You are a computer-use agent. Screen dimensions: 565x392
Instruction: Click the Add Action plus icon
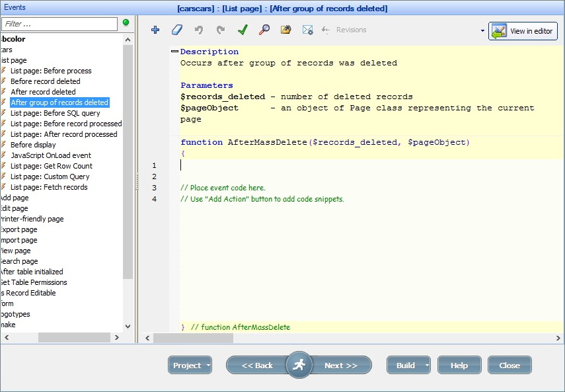[x=155, y=30]
